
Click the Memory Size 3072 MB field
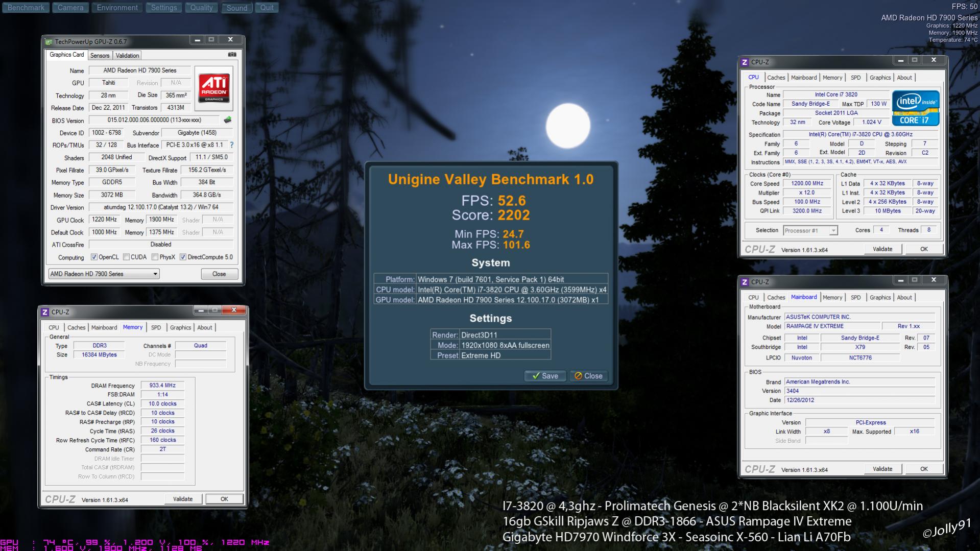pos(112,195)
